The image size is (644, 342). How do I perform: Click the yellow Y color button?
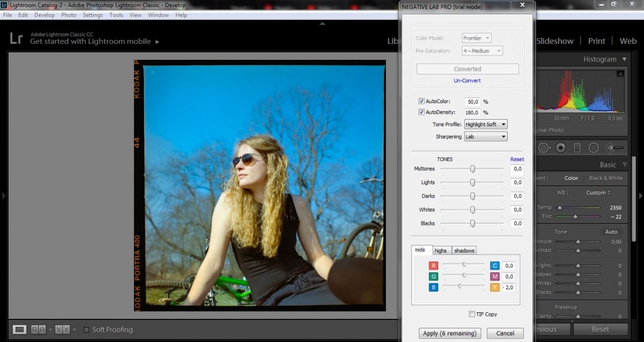(x=495, y=288)
